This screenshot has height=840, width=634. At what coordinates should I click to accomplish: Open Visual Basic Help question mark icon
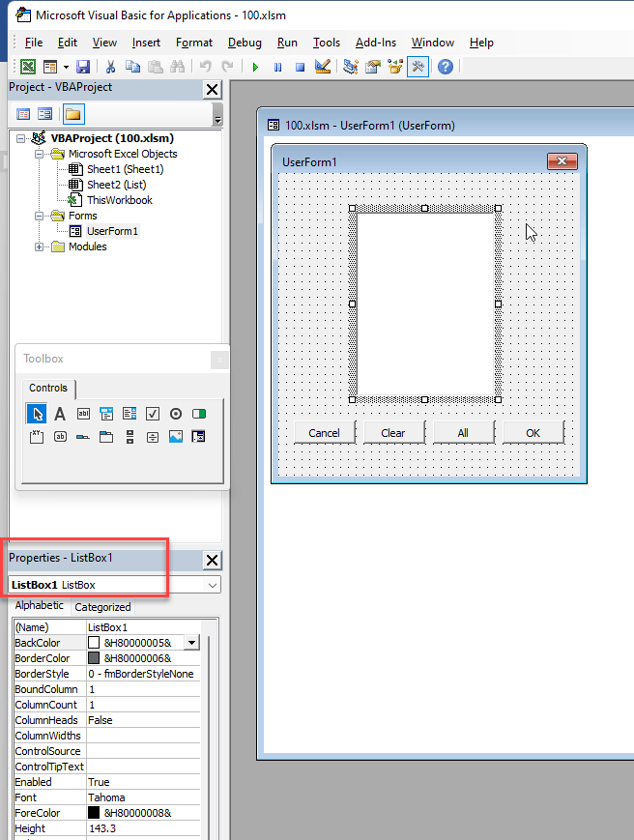click(x=446, y=67)
